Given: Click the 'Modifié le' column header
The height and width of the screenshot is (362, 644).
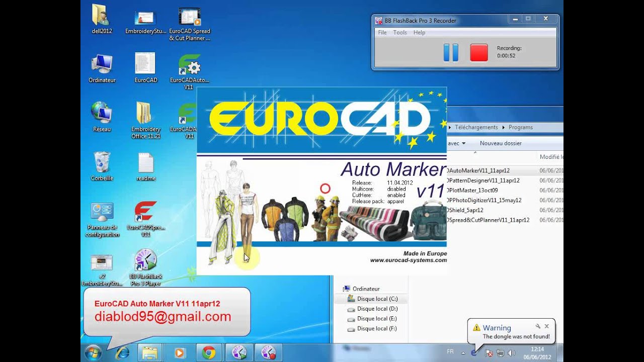Looking at the screenshot, I should pyautogui.click(x=551, y=157).
